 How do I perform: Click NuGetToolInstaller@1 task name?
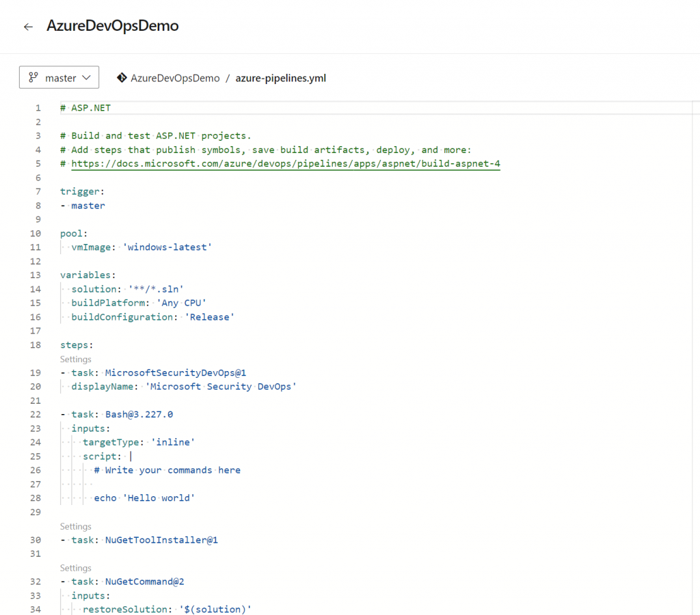[161, 540]
